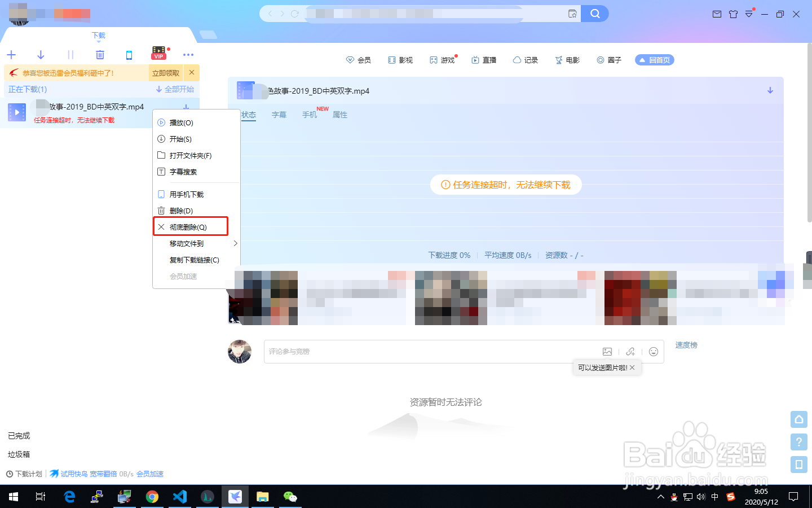This screenshot has width=812, height=508.
Task: Click 下载计划 in status bar
Action: [24, 474]
